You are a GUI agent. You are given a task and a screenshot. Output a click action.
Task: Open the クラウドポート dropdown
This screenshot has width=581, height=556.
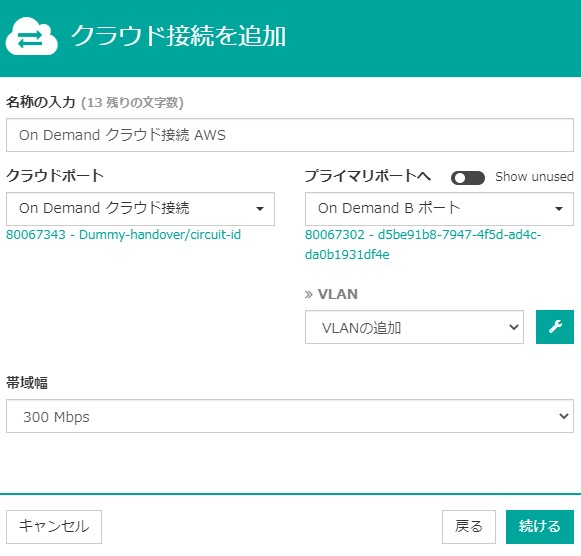140,209
